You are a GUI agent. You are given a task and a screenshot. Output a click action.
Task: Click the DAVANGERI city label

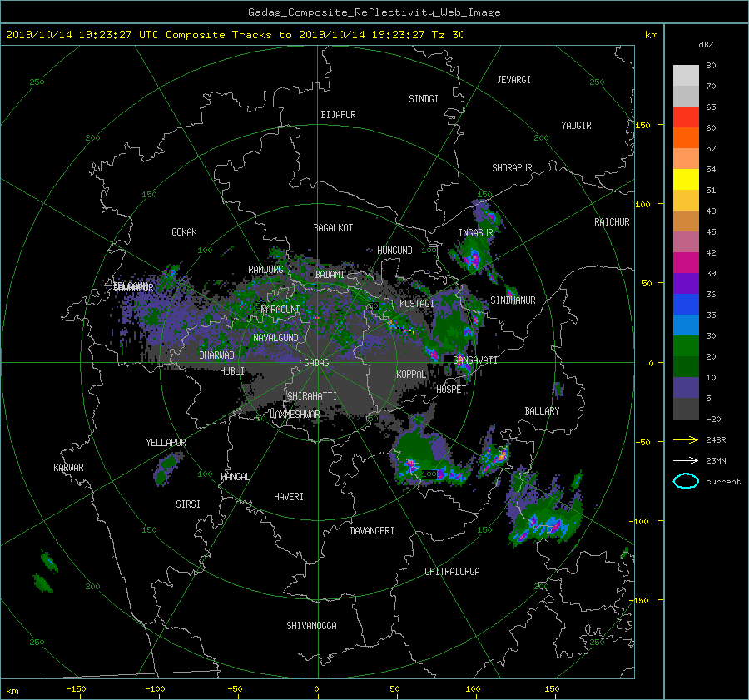[x=372, y=531]
